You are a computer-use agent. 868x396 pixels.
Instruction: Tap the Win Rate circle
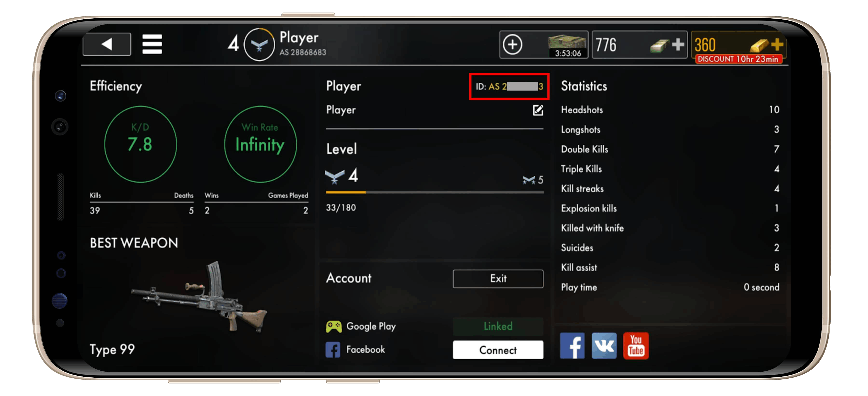(260, 144)
